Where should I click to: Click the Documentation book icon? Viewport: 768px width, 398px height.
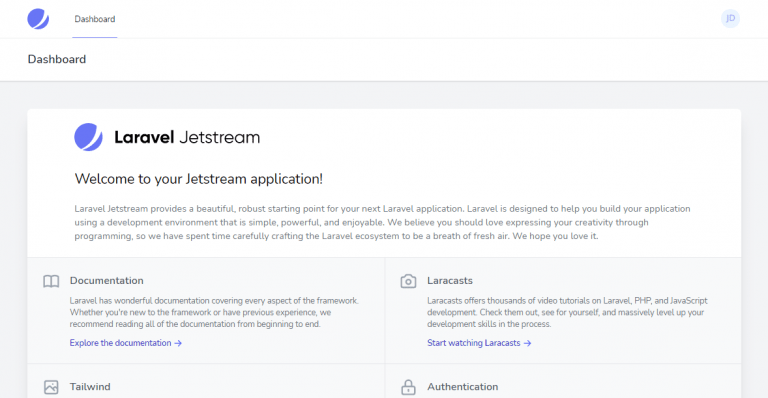tap(51, 281)
